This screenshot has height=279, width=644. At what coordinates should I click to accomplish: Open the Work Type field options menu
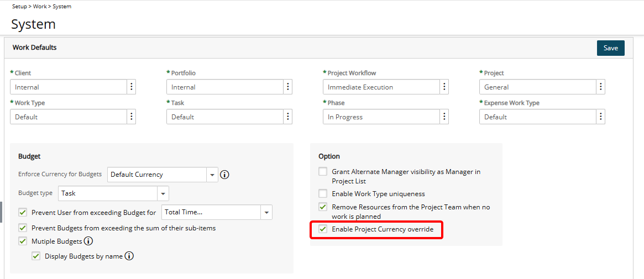132,117
